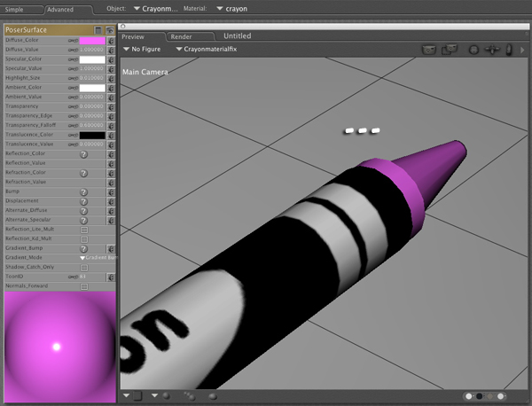Enable the Reflection_Lite_Mult checkbox

84,230
